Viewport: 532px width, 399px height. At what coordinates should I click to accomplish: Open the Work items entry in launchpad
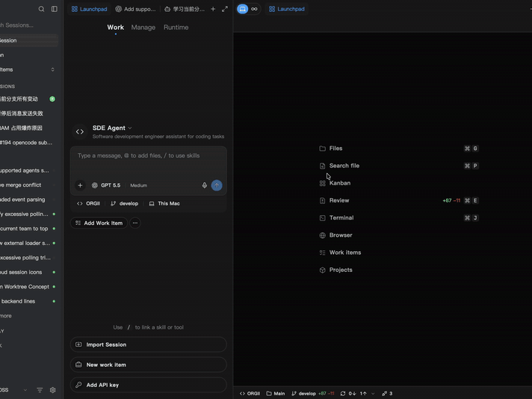pos(399,253)
